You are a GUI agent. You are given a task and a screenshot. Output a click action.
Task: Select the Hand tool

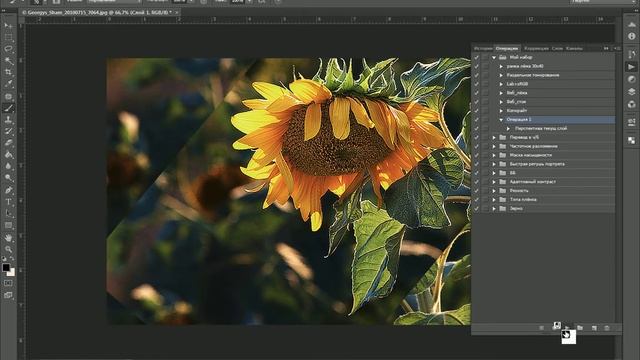click(8, 238)
